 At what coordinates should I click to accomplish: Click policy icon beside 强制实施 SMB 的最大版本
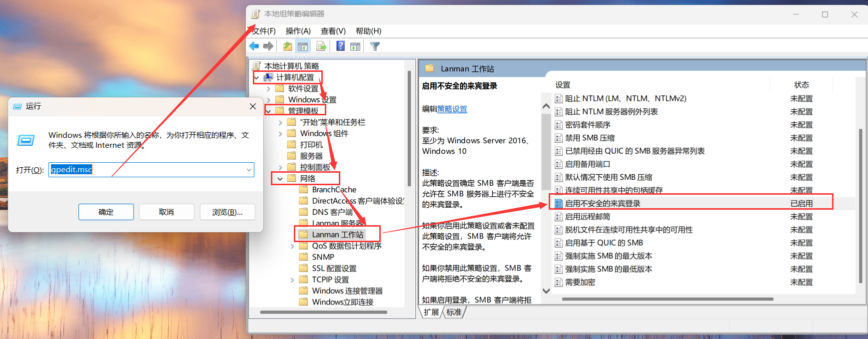(x=559, y=256)
